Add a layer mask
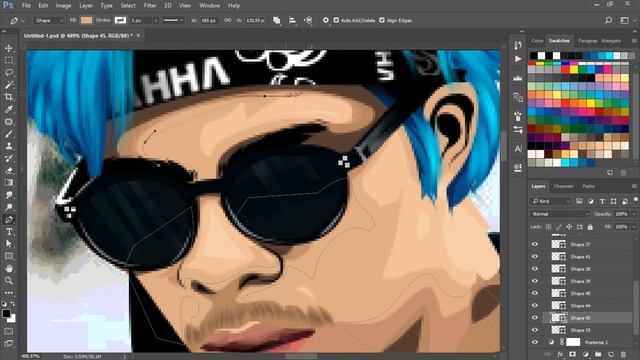 tap(573, 354)
